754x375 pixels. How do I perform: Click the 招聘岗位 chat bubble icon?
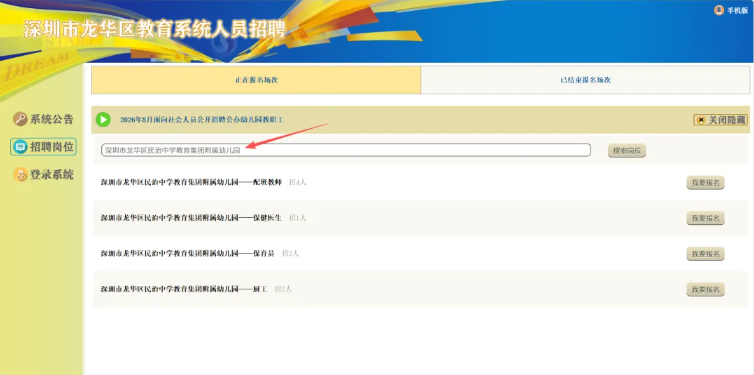[20, 147]
